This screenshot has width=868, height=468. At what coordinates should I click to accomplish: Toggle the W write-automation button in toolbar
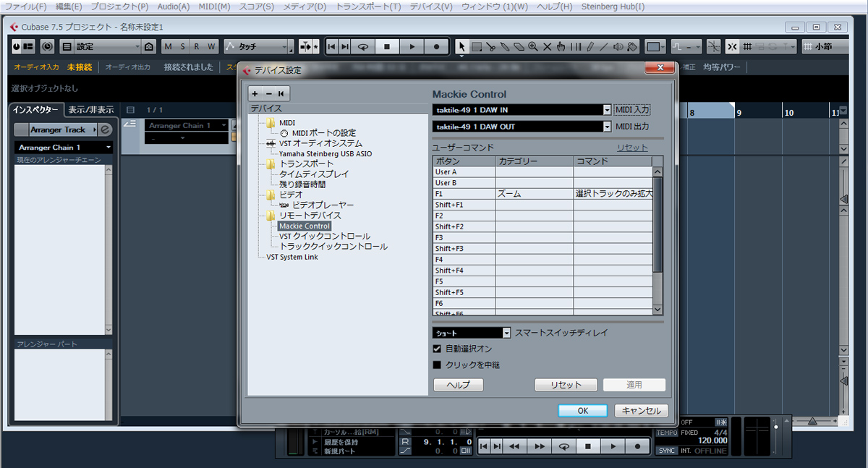click(211, 46)
